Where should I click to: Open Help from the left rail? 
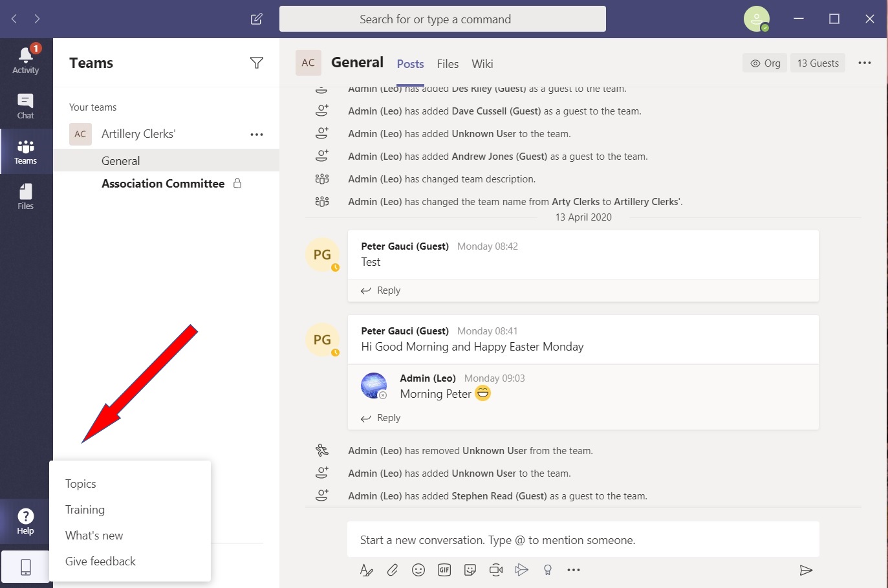coord(26,521)
